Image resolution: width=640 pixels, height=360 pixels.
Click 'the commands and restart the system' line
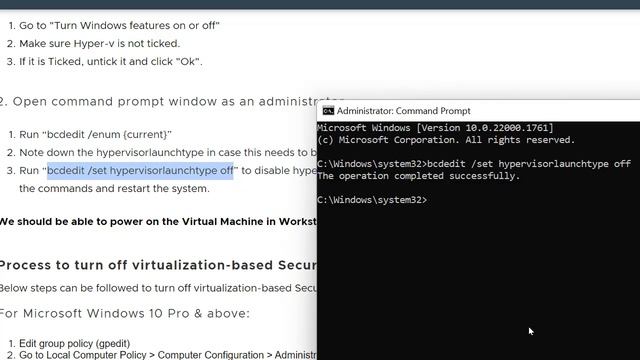[114, 189]
